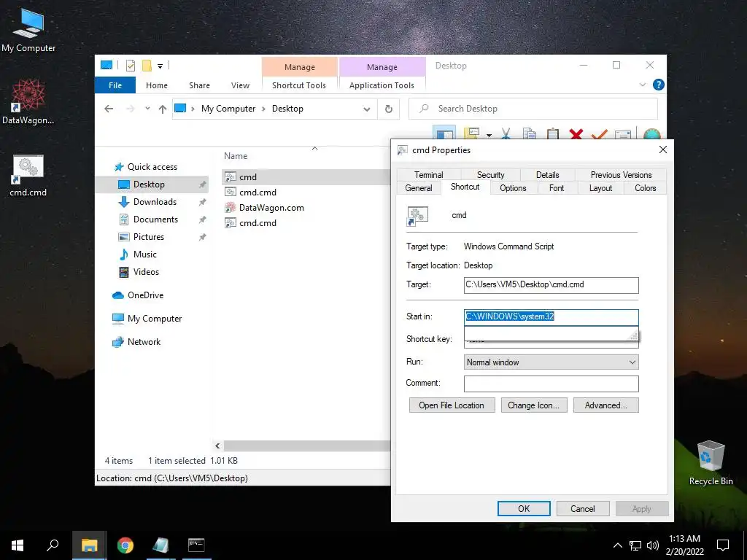
Task: Click Advanced button
Action: click(x=605, y=405)
